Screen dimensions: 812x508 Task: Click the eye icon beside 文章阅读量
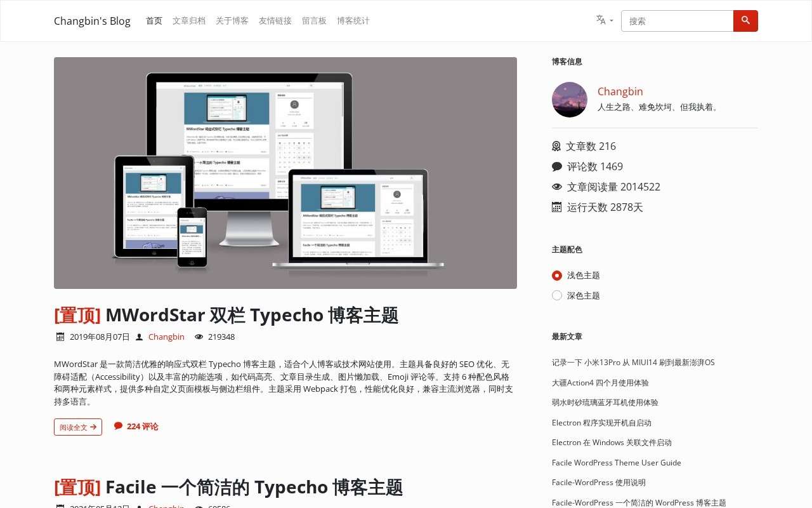[557, 187]
